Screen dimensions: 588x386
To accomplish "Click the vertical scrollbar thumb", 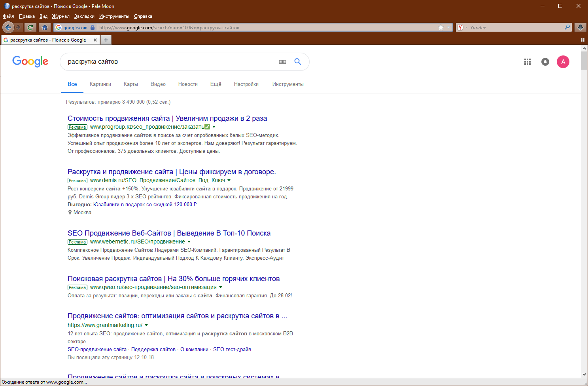I will click(x=584, y=61).
